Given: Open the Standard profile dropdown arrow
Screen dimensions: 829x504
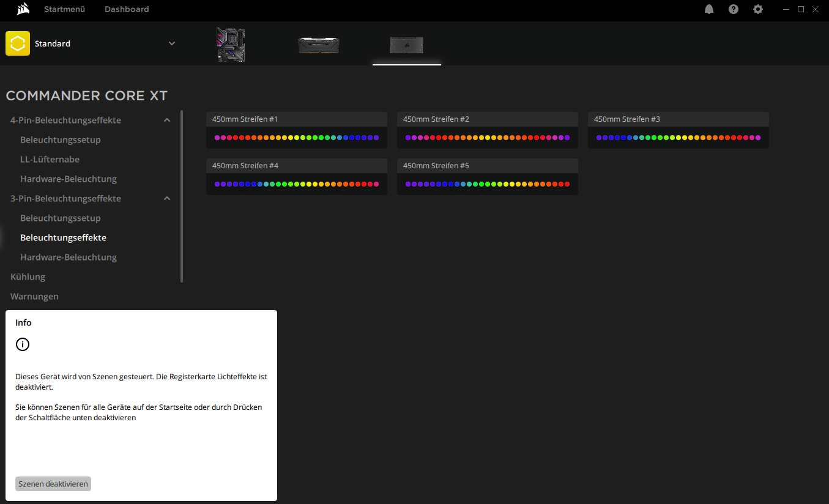Looking at the screenshot, I should (x=172, y=43).
